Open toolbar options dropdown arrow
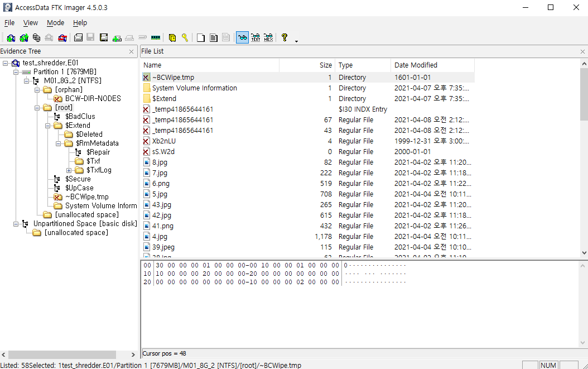This screenshot has height=369, width=588. (296, 41)
